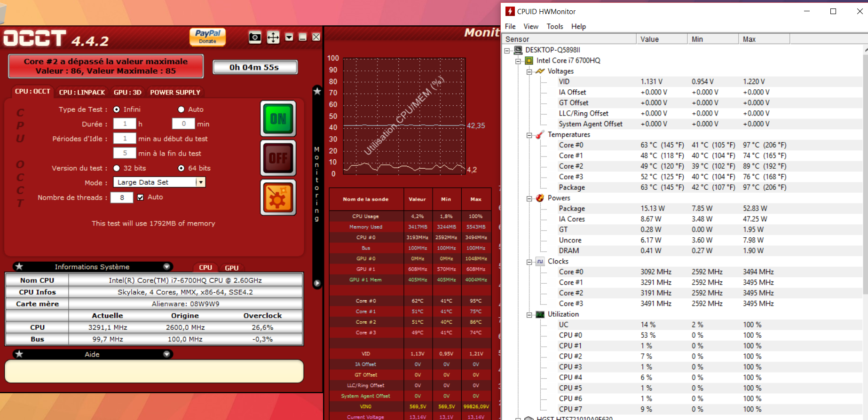Screen dimensions: 868x420
Task: Select GPU tab in system information
Action: pyautogui.click(x=232, y=267)
